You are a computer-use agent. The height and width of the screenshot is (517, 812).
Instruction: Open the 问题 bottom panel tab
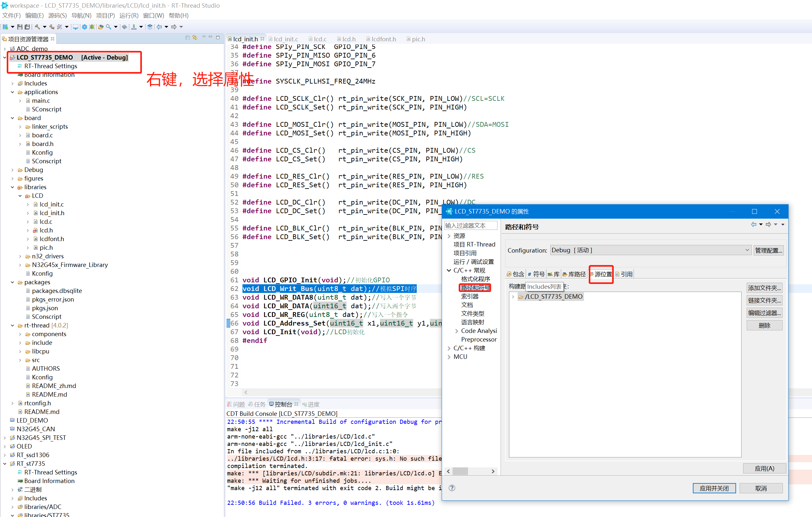click(x=236, y=404)
